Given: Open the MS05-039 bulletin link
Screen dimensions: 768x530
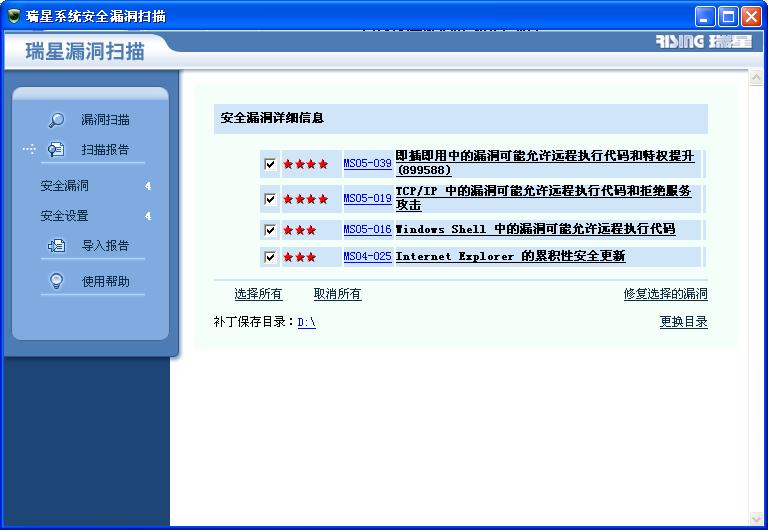Looking at the screenshot, I should coord(367,164).
